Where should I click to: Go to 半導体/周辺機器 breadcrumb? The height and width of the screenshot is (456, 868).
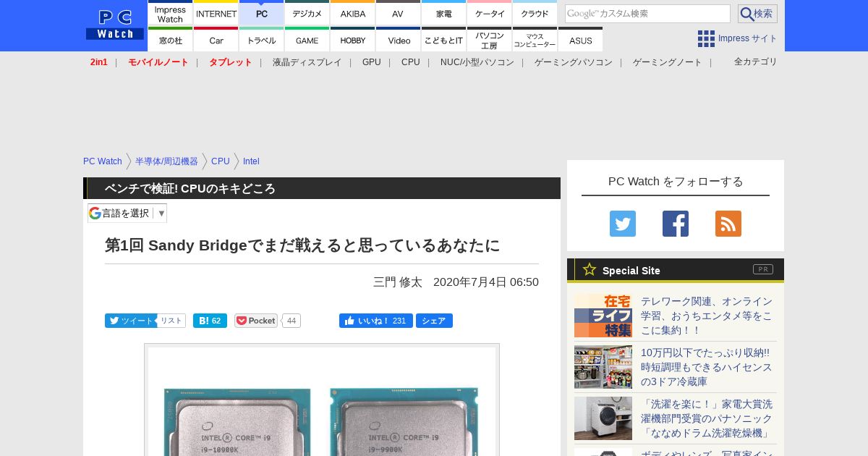(166, 161)
